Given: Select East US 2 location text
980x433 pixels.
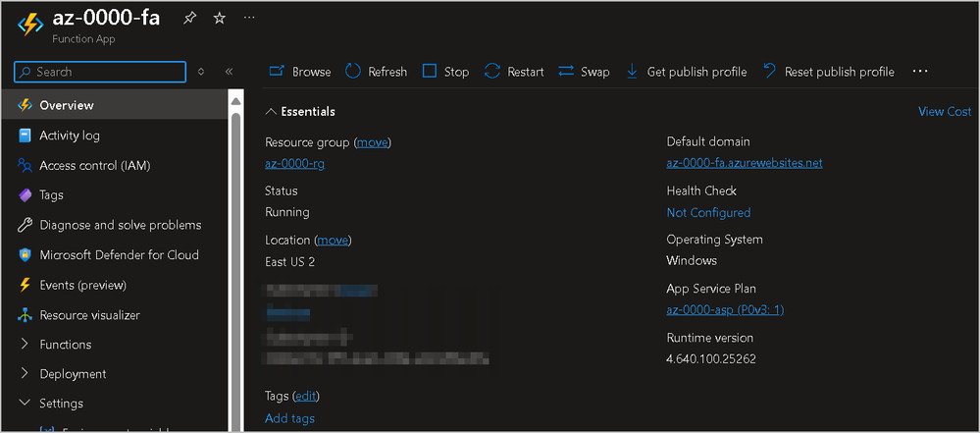Looking at the screenshot, I should point(290,261).
